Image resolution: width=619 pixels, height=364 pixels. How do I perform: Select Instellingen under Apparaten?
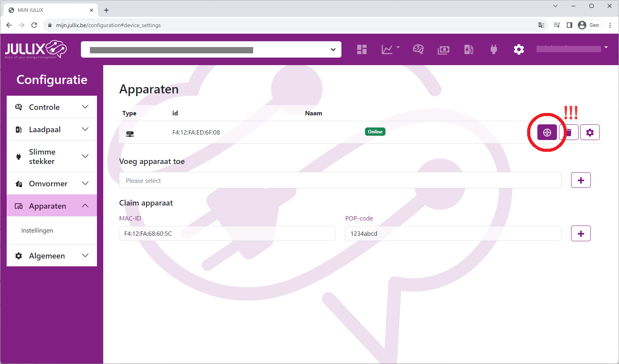(37, 230)
